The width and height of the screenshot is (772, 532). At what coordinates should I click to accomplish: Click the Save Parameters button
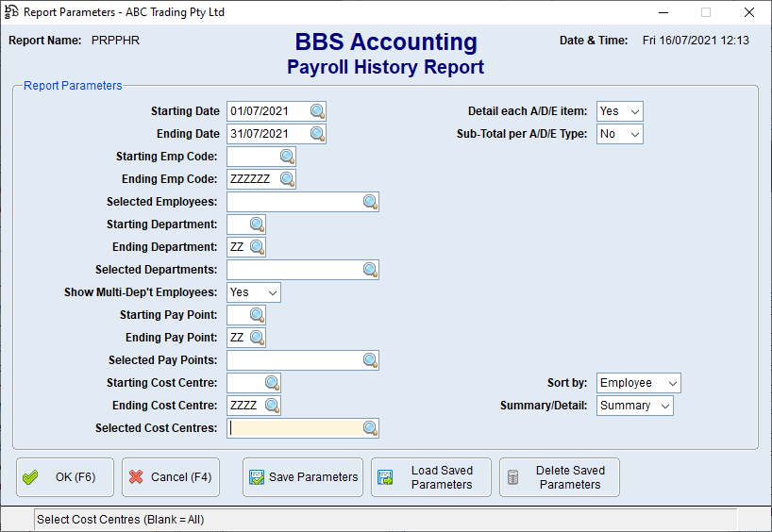303,477
